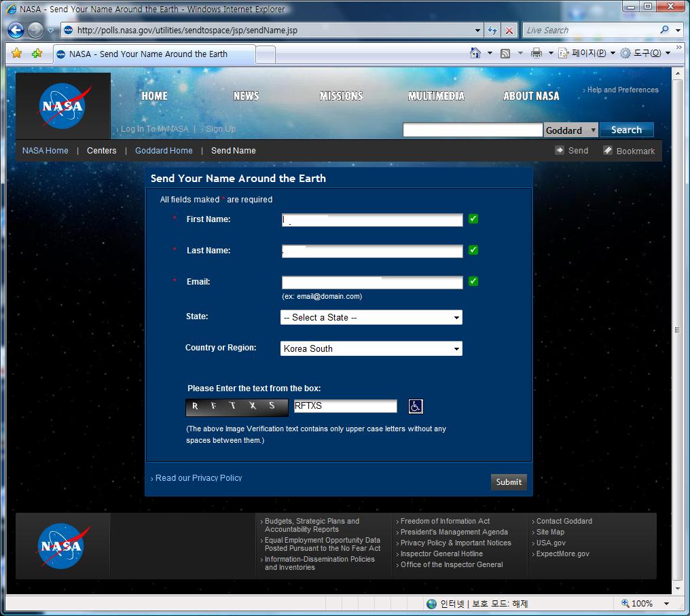The image size is (690, 616).
Task: Open the MISSIONS navigation item
Action: pos(342,96)
